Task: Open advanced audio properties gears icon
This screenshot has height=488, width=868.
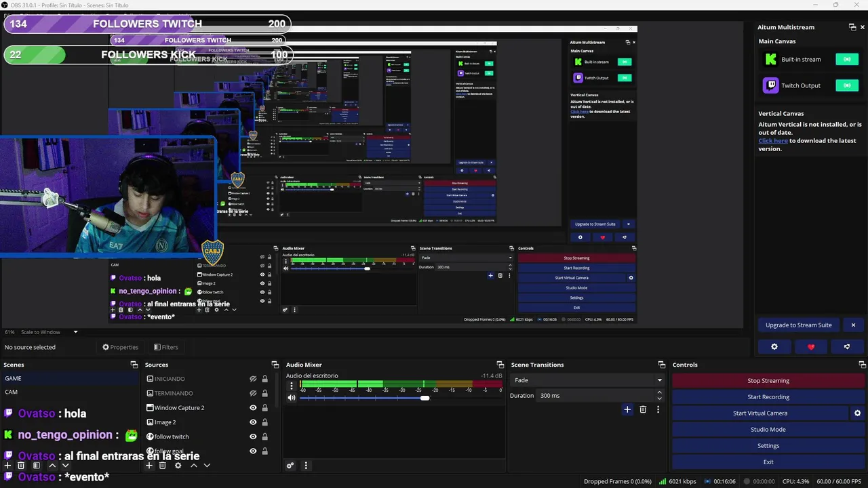Action: pyautogui.click(x=290, y=466)
